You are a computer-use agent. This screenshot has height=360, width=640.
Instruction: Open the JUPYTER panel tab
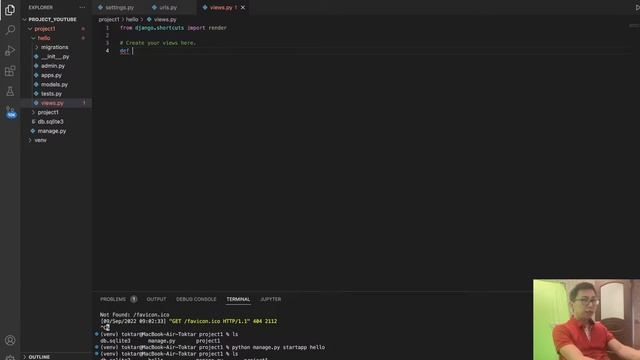pos(271,299)
